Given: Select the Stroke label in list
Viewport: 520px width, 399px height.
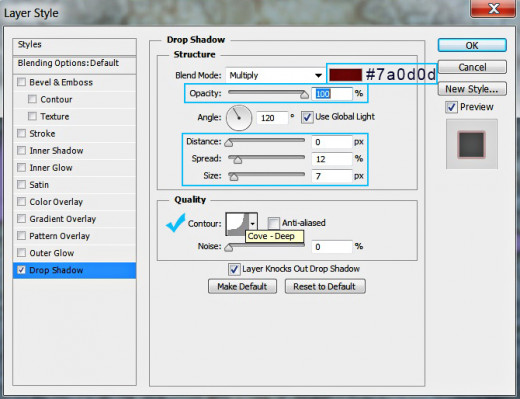Looking at the screenshot, I should (x=42, y=134).
